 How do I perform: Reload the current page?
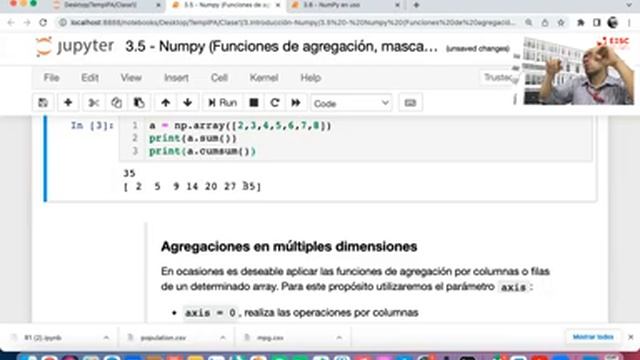[x=43, y=23]
